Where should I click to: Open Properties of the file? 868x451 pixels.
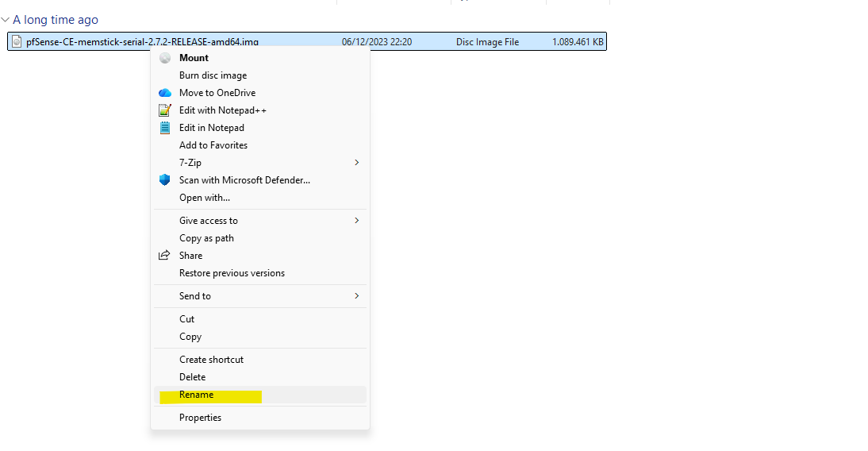point(260,418)
